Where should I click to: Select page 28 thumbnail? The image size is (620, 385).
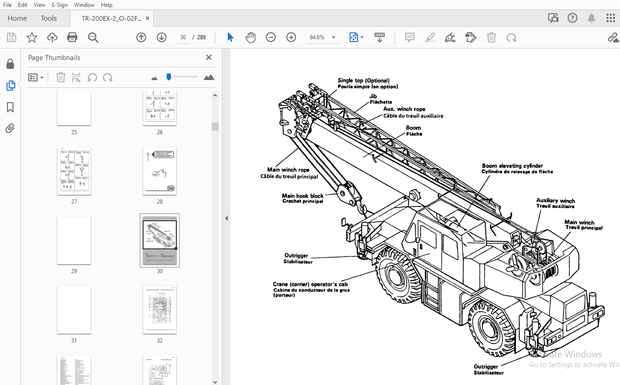(x=160, y=171)
